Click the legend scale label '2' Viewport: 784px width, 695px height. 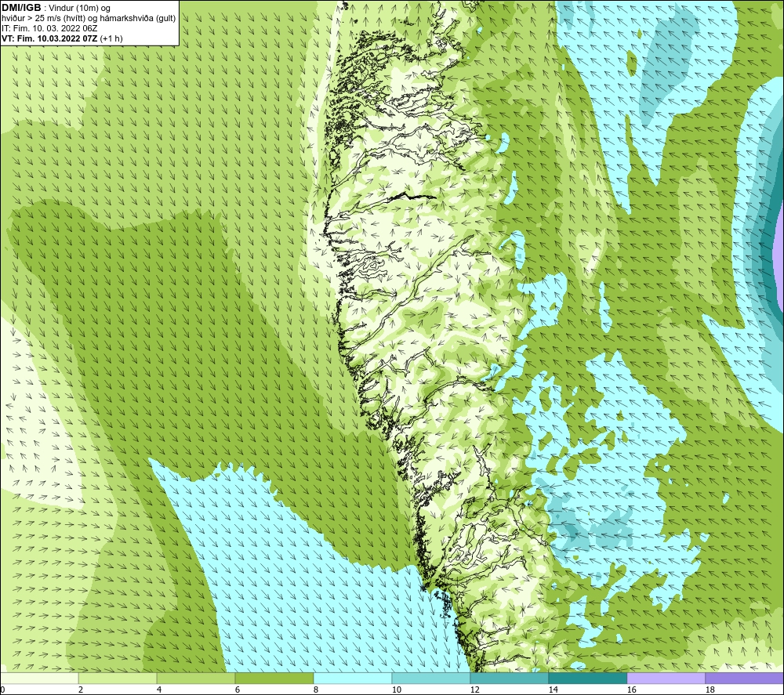81,690
